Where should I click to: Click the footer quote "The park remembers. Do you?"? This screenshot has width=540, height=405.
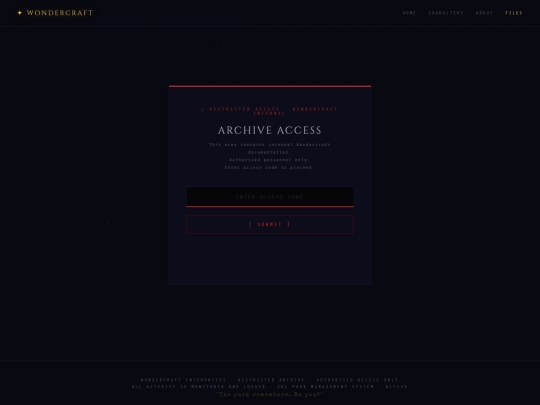[270, 394]
